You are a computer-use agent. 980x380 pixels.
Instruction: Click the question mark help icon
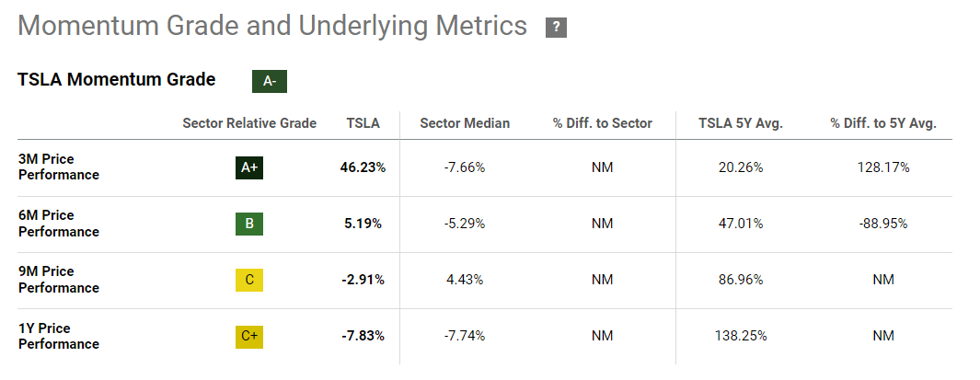[x=556, y=28]
